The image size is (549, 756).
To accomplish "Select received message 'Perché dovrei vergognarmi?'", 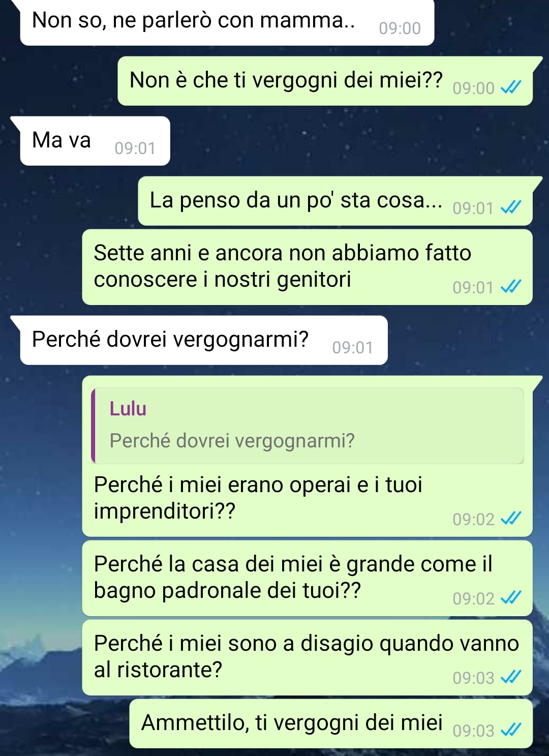I will (204, 340).
